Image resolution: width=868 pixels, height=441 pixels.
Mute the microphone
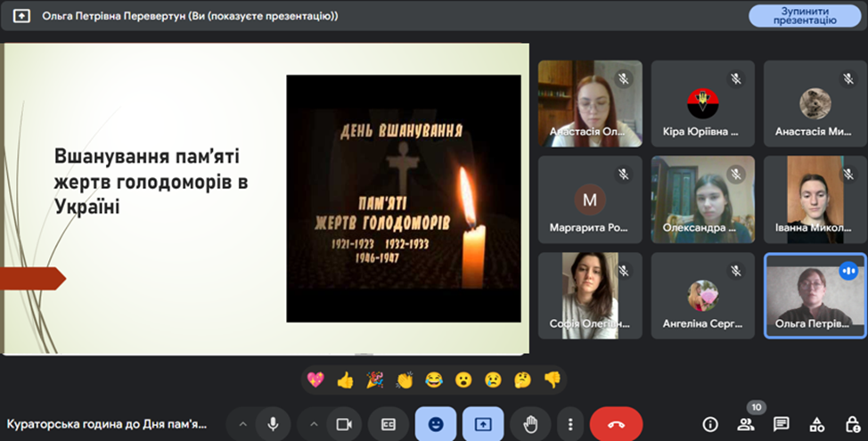(x=273, y=424)
